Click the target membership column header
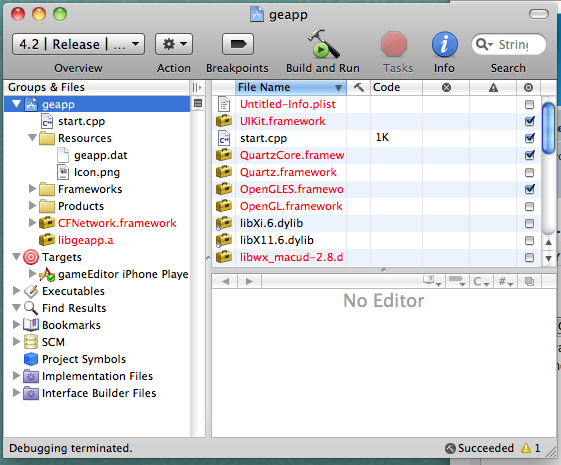 (528, 87)
